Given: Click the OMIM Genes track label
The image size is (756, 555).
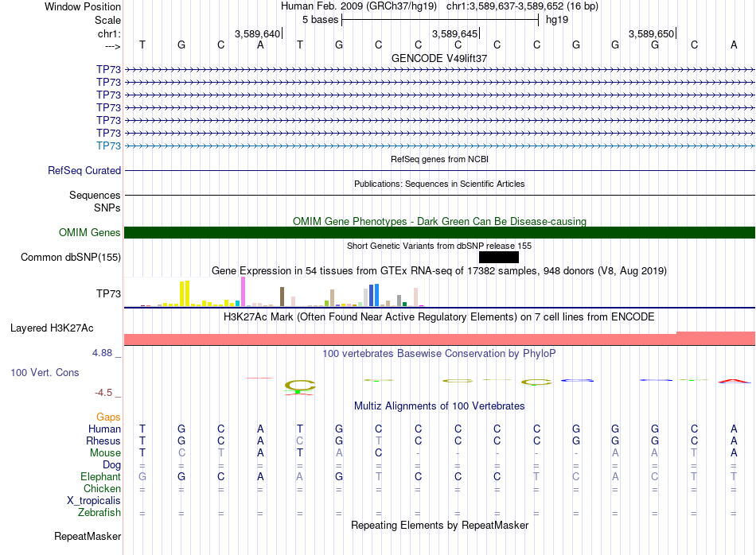Looking at the screenshot, I should point(90,233).
